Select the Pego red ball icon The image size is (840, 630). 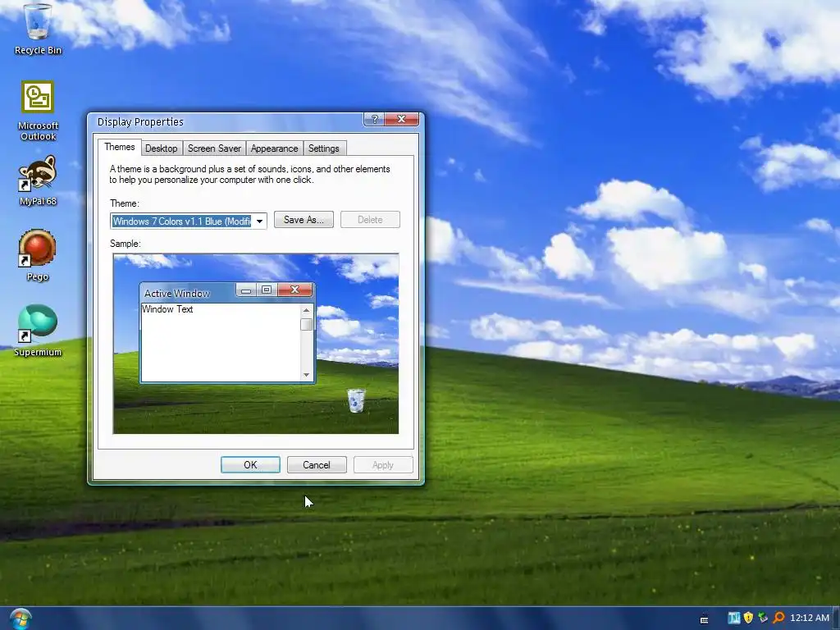tap(38, 255)
